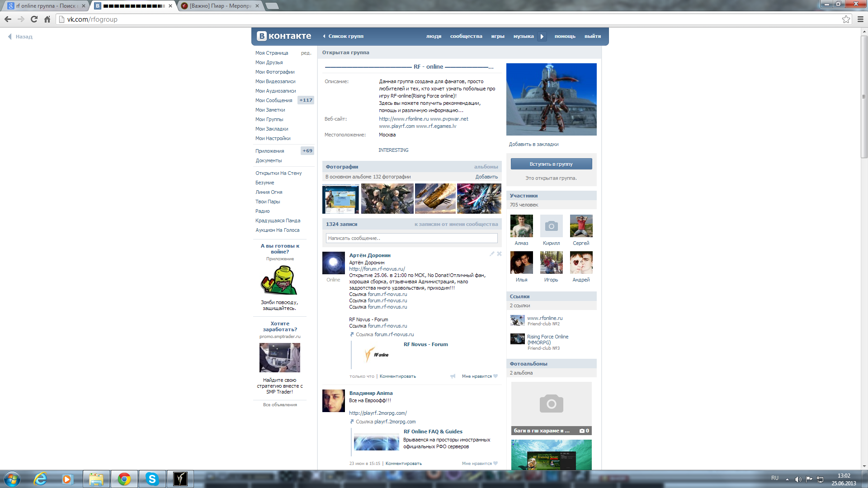Click the +117 messages counter
Viewport: 868px width, 488px height.
click(306, 100)
